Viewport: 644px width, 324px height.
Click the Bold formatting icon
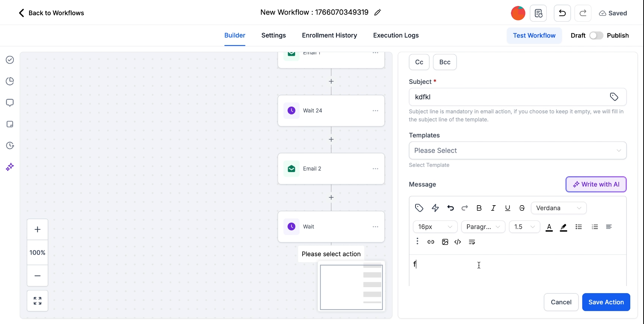point(479,208)
